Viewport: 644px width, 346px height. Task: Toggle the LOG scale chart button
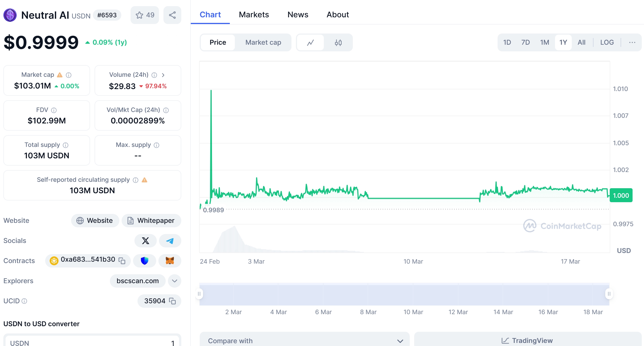point(607,42)
